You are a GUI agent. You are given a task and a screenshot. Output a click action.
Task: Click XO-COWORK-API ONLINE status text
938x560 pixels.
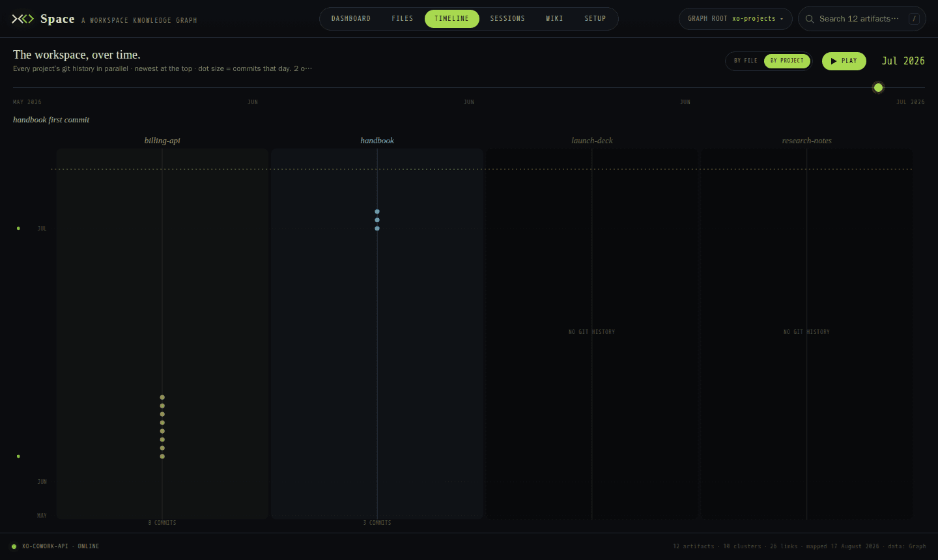pos(61,546)
